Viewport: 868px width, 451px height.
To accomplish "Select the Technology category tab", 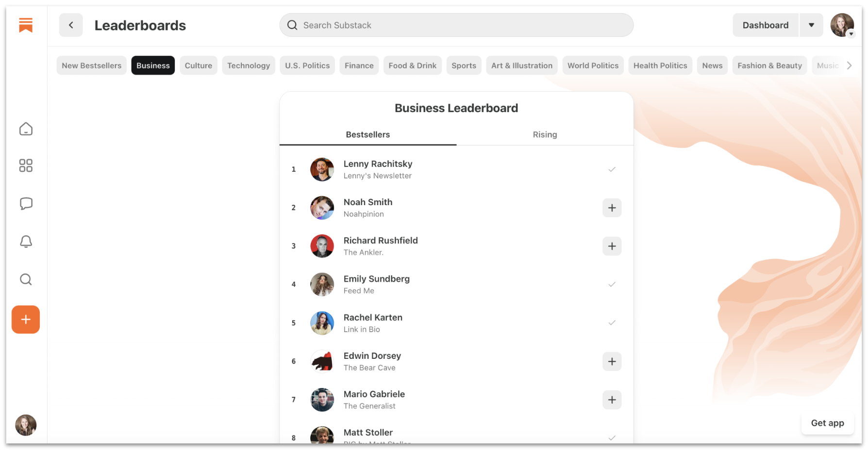I will [x=248, y=65].
